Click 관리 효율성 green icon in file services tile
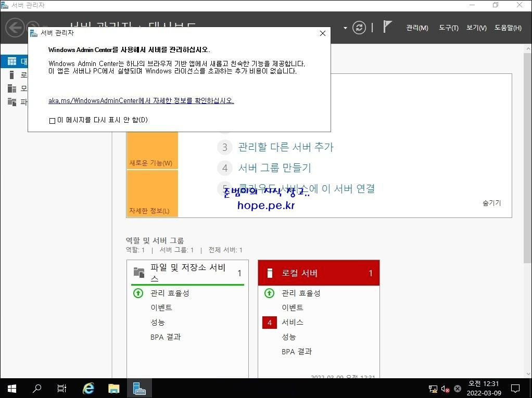 138,293
